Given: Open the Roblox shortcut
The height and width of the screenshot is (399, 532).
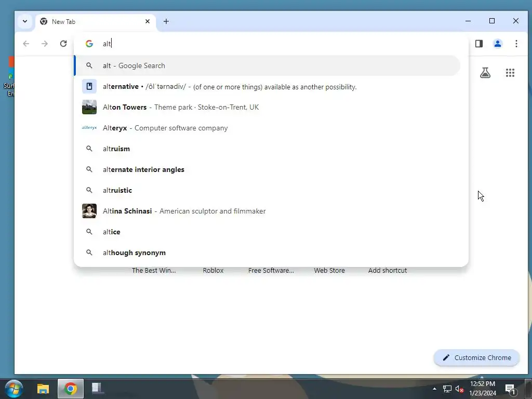Looking at the screenshot, I should (x=213, y=270).
